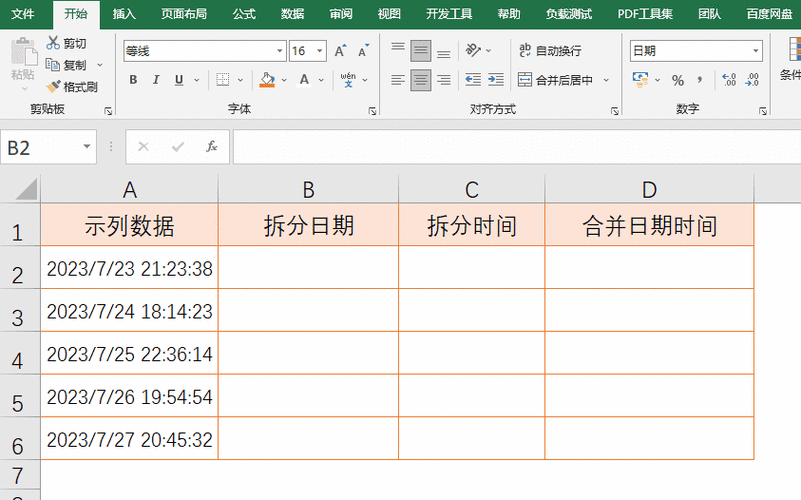Switch to the PDF工具集 tab
The width and height of the screenshot is (801, 500).
(645, 14)
